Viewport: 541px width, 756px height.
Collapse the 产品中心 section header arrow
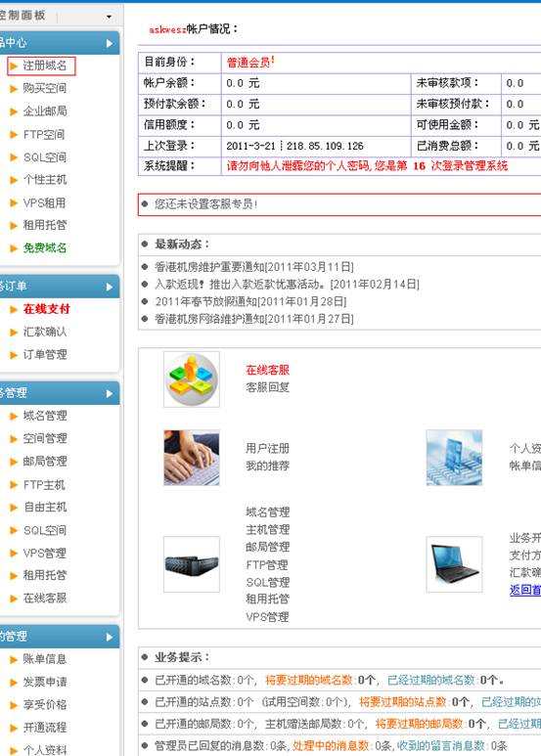[x=110, y=43]
